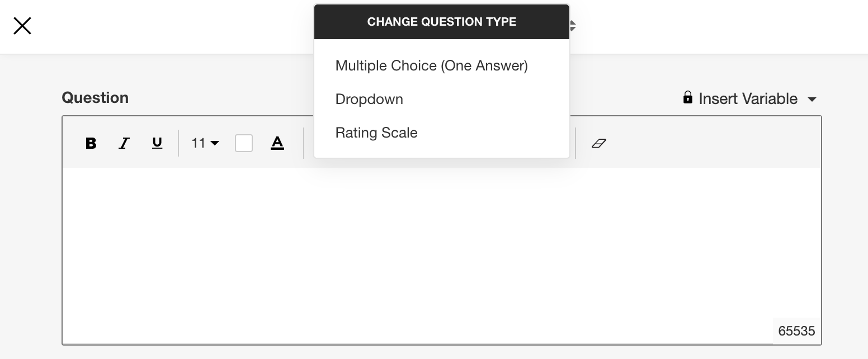Click the Question field label
Screen dimensions: 868x359
pos(95,98)
